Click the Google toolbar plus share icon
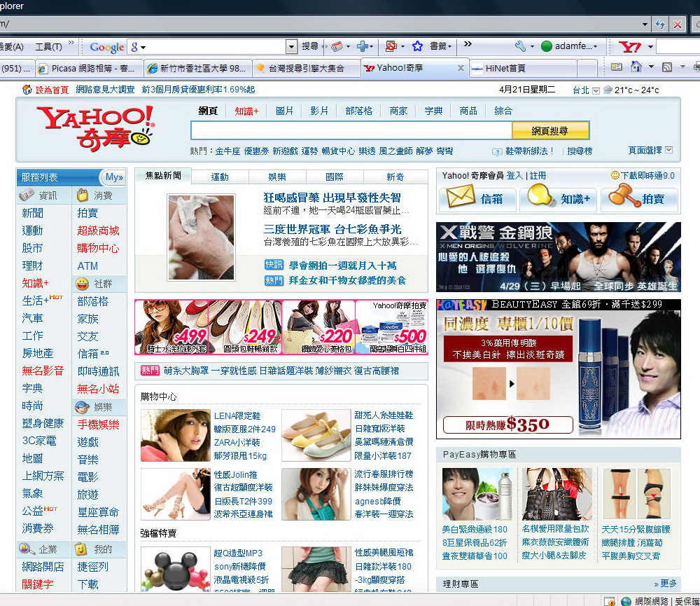 [x=362, y=46]
